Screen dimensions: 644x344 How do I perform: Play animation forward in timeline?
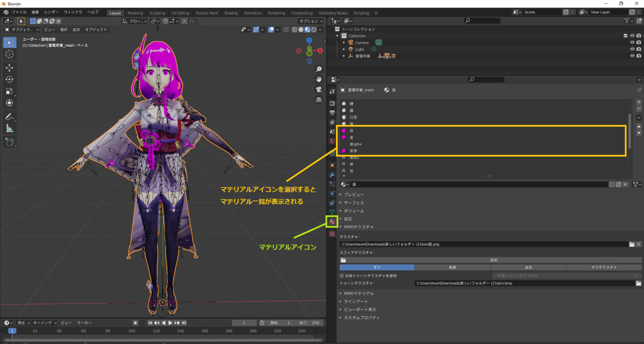[171, 323]
